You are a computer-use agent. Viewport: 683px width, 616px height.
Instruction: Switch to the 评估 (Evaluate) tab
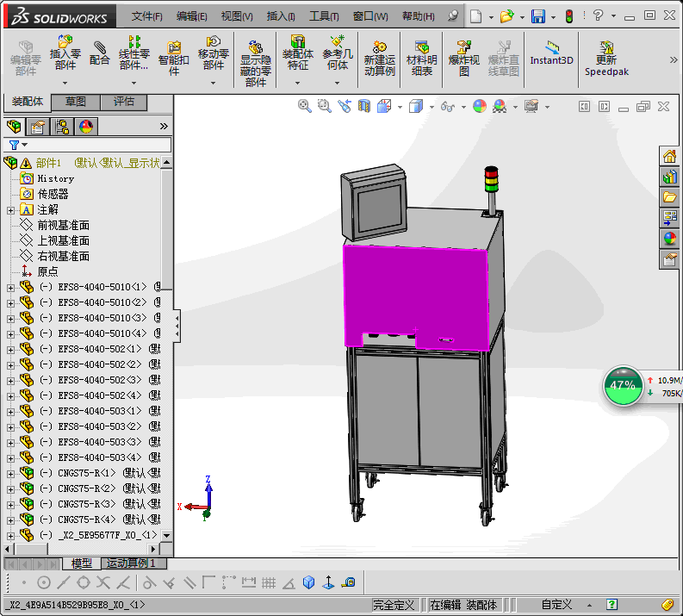(x=124, y=102)
